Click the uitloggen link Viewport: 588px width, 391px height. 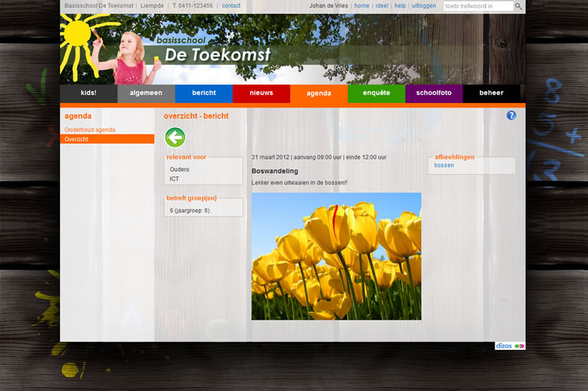pos(423,6)
